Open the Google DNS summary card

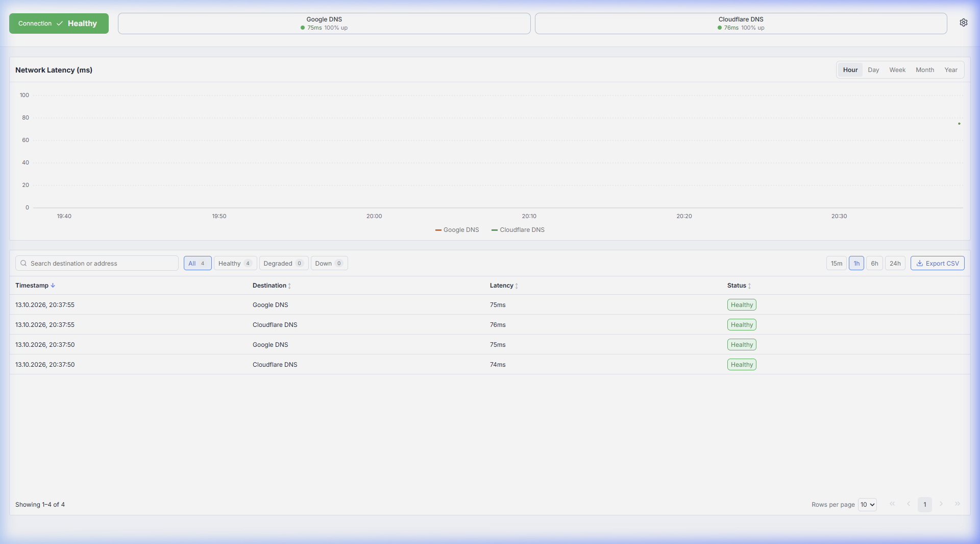[324, 23]
